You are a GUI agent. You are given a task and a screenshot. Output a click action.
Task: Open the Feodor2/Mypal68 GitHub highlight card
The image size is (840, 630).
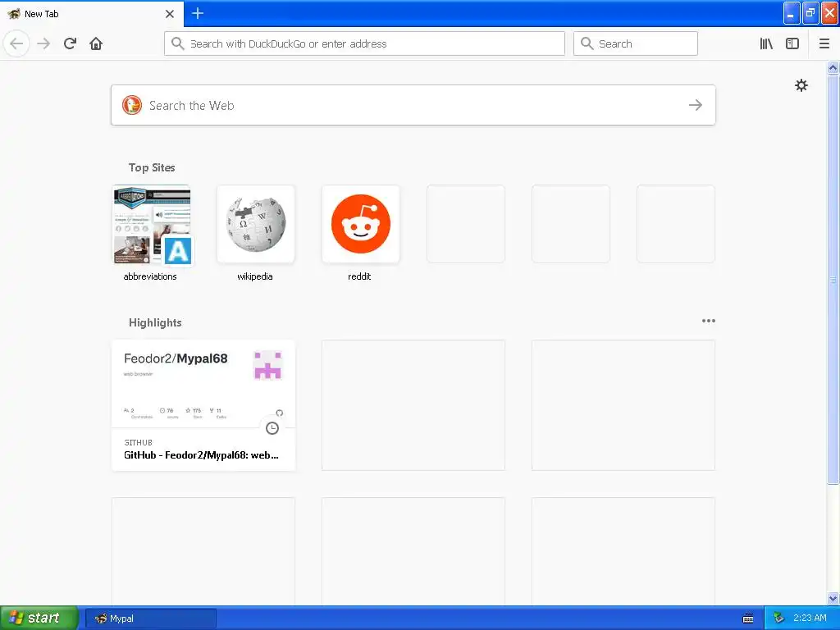pyautogui.click(x=203, y=405)
